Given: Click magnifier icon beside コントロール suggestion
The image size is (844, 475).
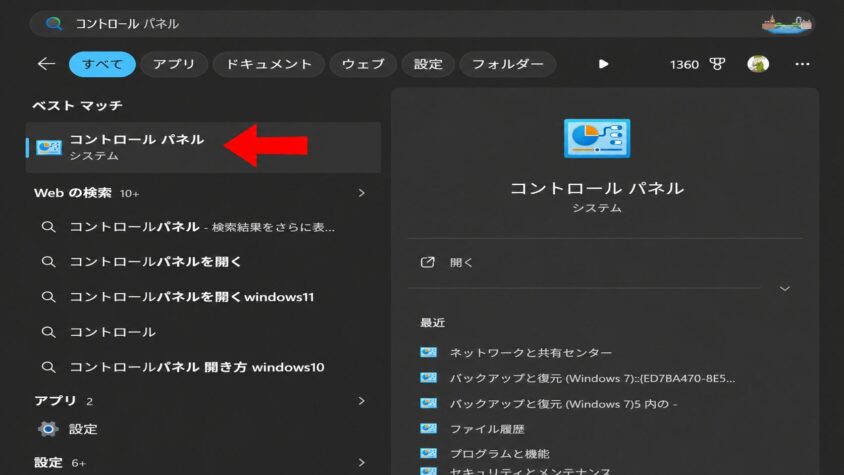Looking at the screenshot, I should [x=48, y=332].
